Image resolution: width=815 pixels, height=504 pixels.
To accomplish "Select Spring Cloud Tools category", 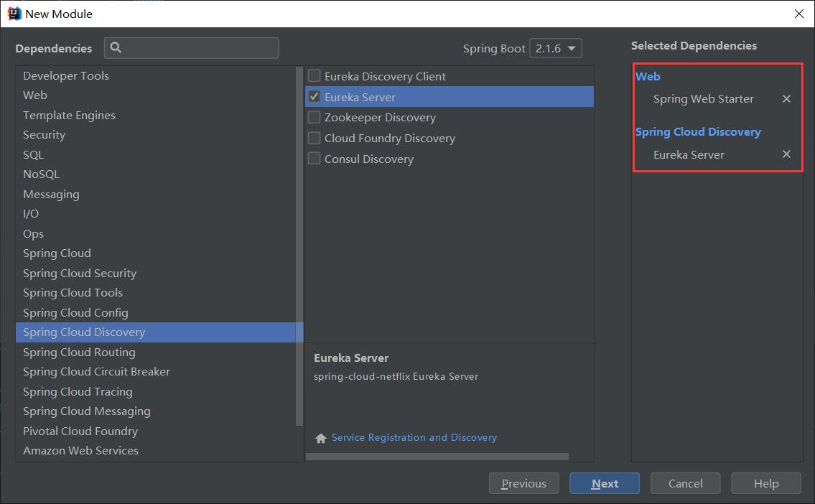I will click(x=156, y=293).
